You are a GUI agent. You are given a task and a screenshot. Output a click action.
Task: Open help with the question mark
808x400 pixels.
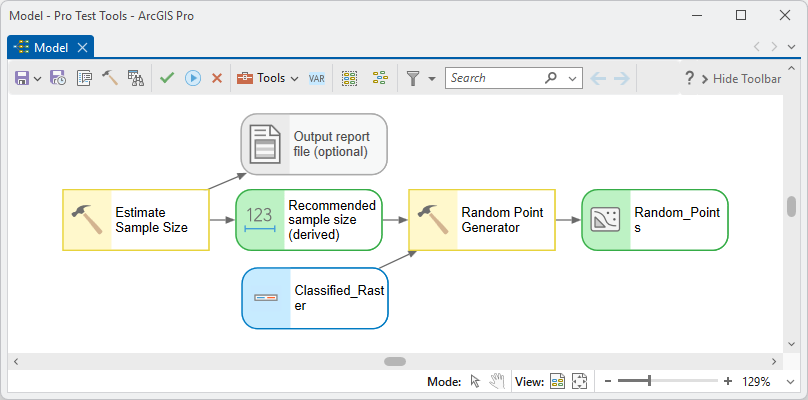pos(689,78)
